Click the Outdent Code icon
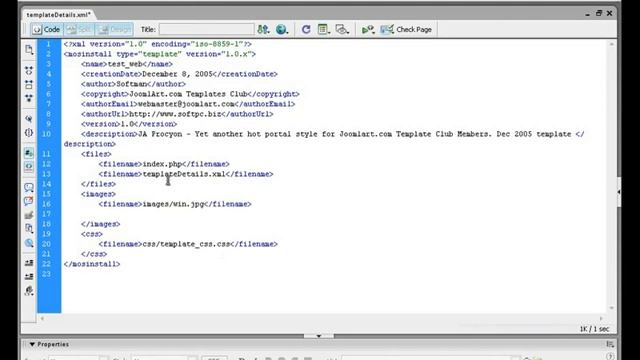 click(29, 277)
